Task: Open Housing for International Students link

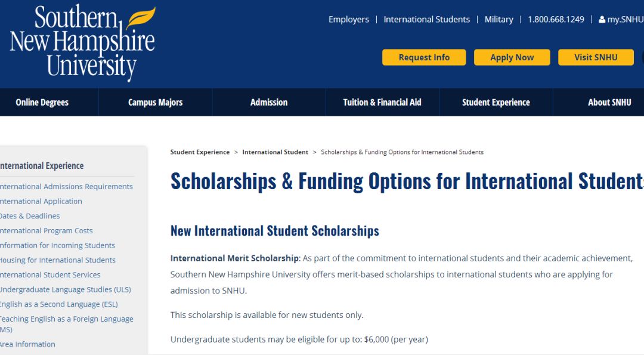Action: [x=57, y=260]
